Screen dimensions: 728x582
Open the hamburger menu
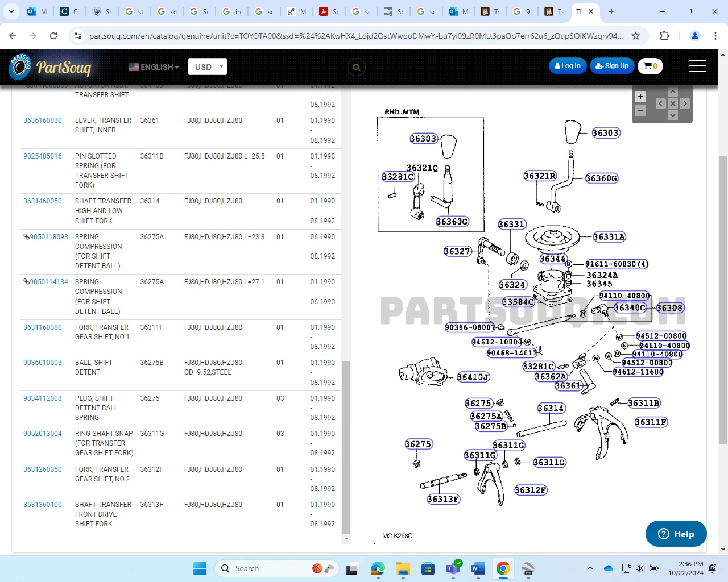click(697, 66)
